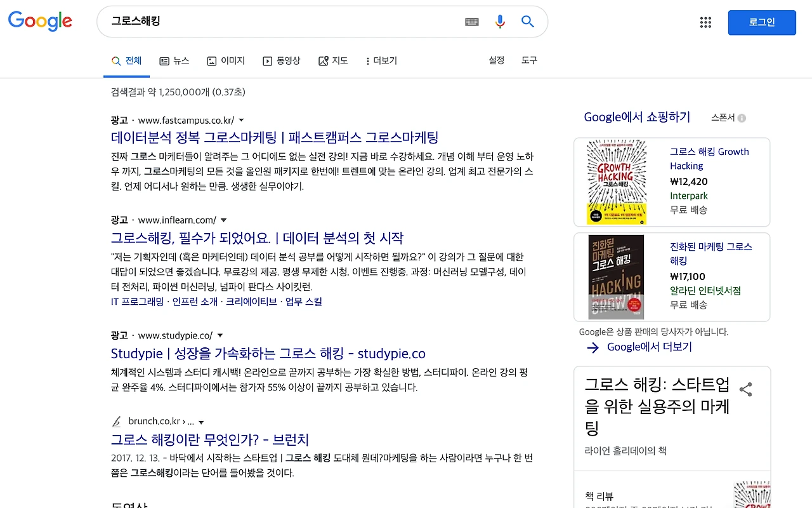
Task: Click the www.inflearn.com/ ad URL
Action: click(177, 220)
